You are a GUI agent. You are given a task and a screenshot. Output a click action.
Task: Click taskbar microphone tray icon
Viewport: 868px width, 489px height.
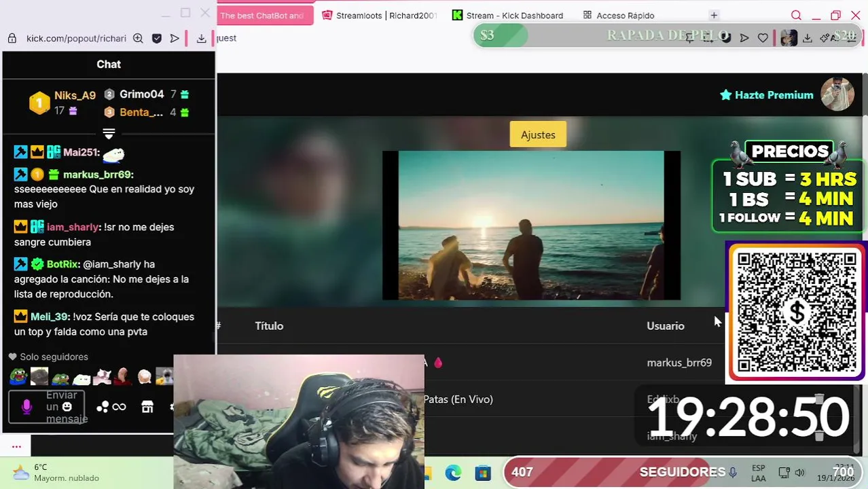(x=733, y=472)
